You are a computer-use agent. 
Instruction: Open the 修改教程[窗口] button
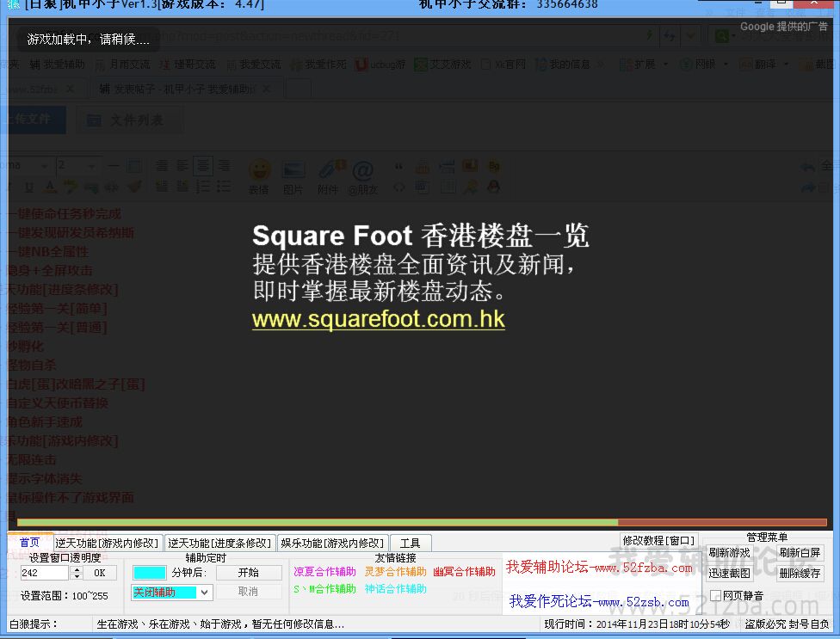[658, 541]
